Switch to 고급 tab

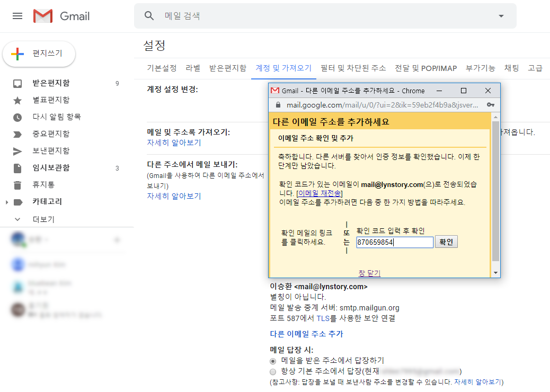point(535,68)
